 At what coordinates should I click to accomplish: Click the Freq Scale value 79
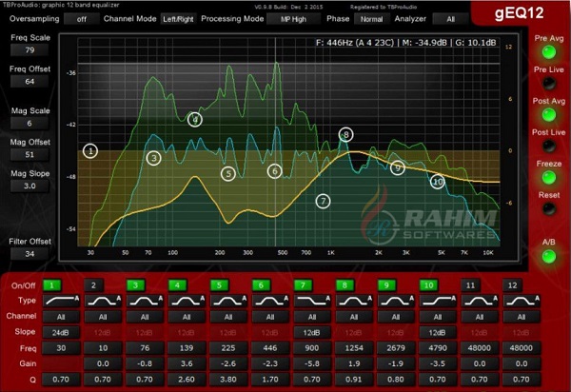(30, 49)
